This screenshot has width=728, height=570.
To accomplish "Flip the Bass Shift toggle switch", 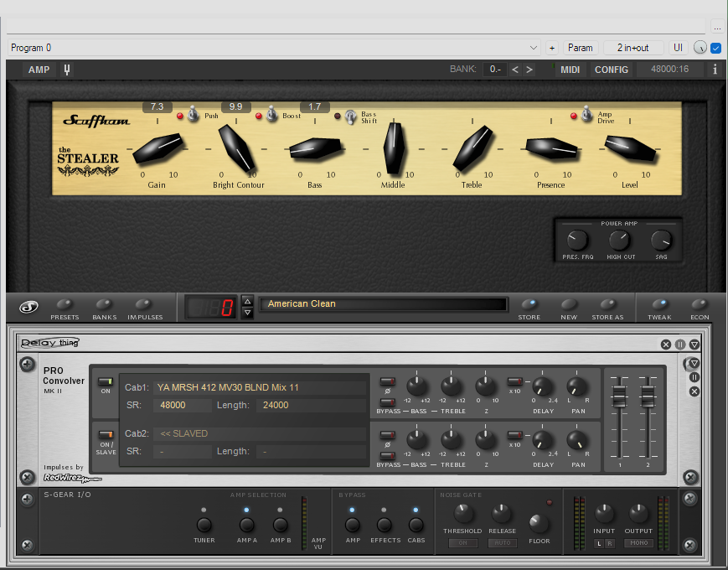I will [x=350, y=117].
